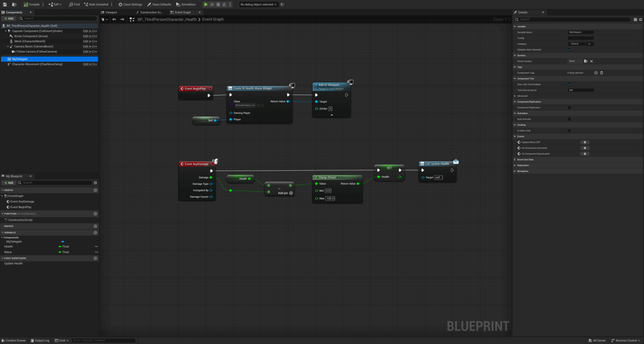Navigate back in graph history

[x=114, y=19]
